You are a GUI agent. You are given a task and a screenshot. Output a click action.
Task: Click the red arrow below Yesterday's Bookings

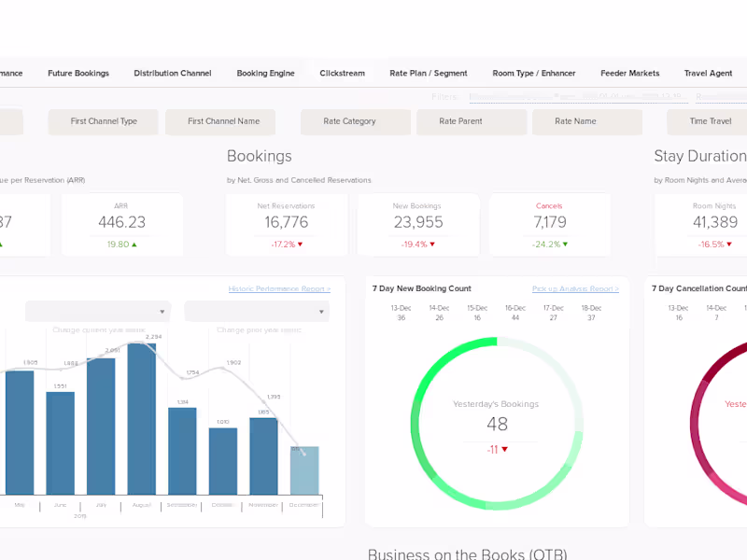click(505, 449)
